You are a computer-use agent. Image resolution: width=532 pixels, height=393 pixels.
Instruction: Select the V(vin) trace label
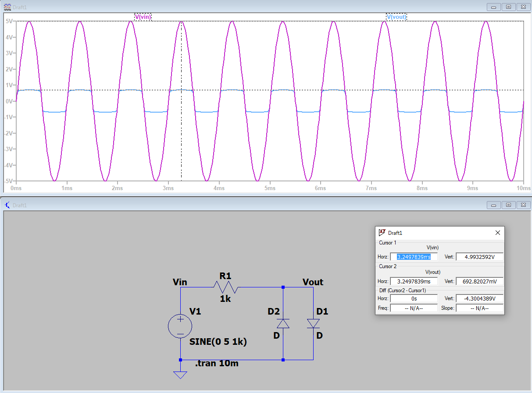tap(143, 17)
